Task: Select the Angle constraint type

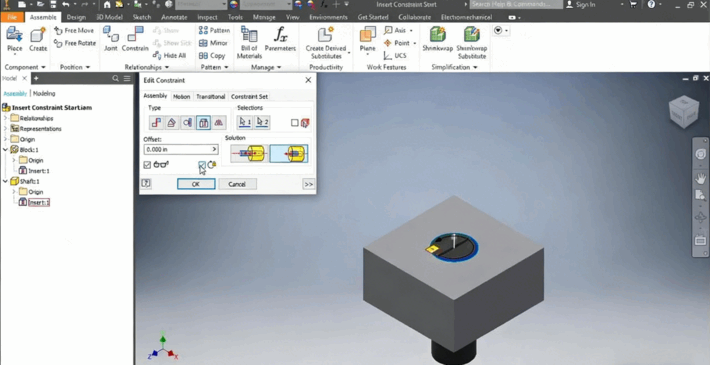Action: tap(172, 123)
